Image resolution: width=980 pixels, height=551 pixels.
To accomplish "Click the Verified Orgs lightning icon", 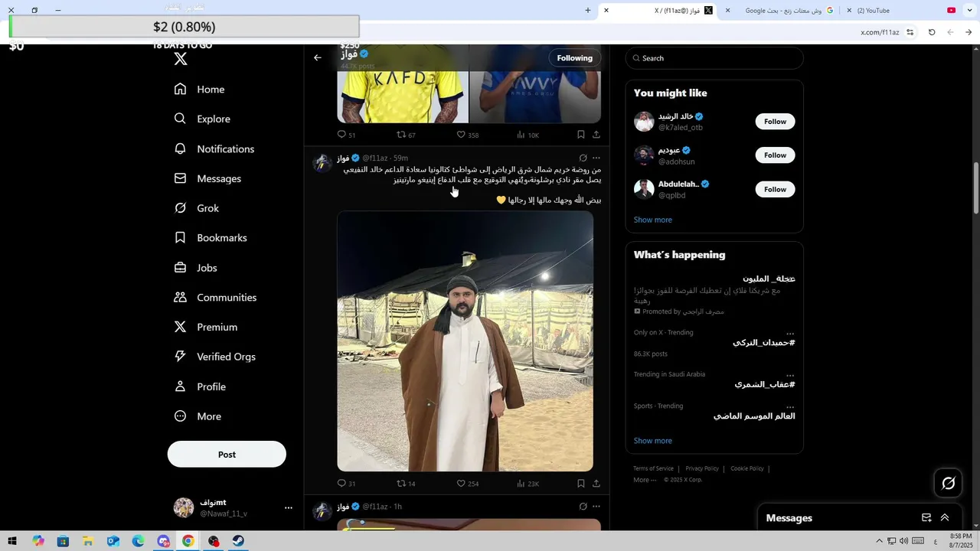I will point(180,357).
